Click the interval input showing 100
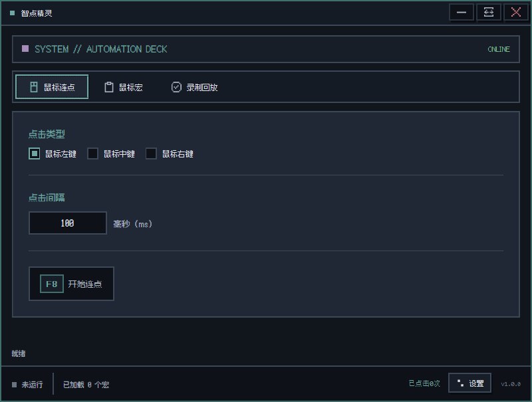The image size is (532, 402). tap(68, 223)
